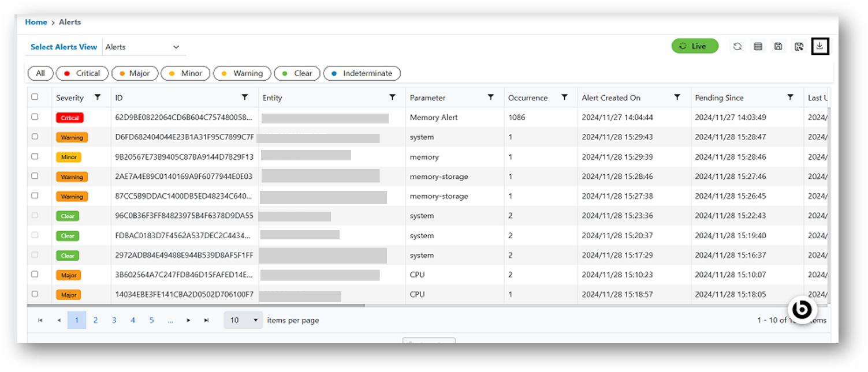Open the Severity column filter icon
868x372 pixels.
(98, 97)
